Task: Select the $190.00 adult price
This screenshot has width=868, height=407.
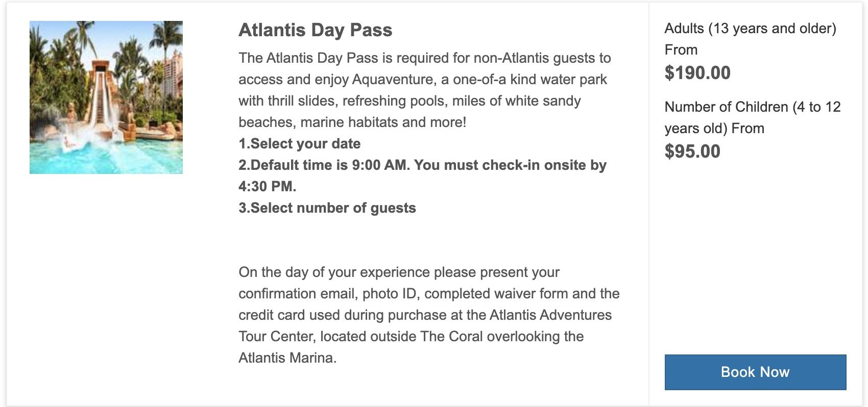Action: (x=697, y=73)
